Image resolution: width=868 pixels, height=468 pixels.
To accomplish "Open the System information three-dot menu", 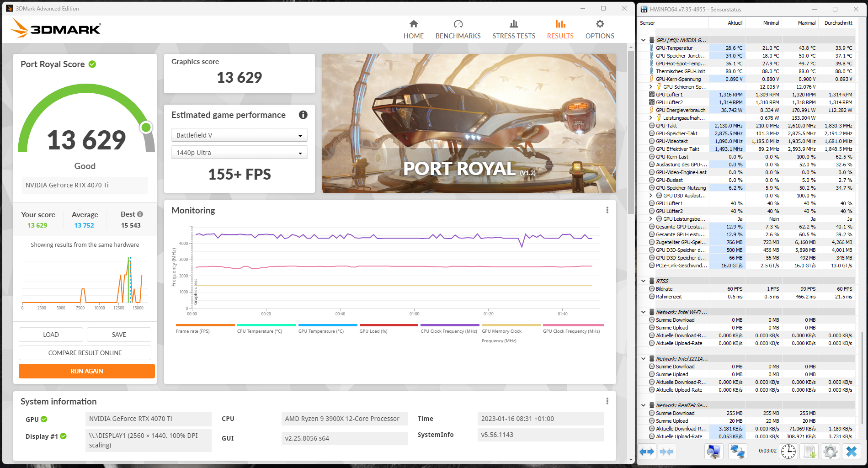I will (x=607, y=401).
